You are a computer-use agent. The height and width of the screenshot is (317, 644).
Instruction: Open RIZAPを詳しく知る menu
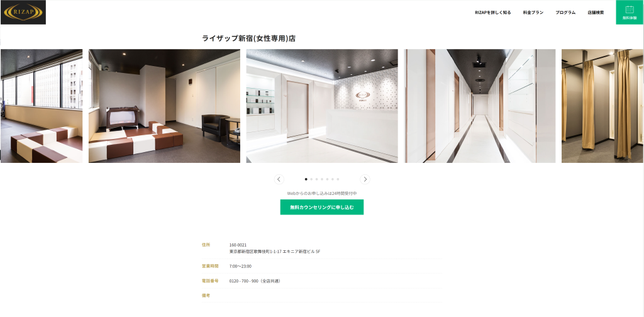[x=493, y=13]
